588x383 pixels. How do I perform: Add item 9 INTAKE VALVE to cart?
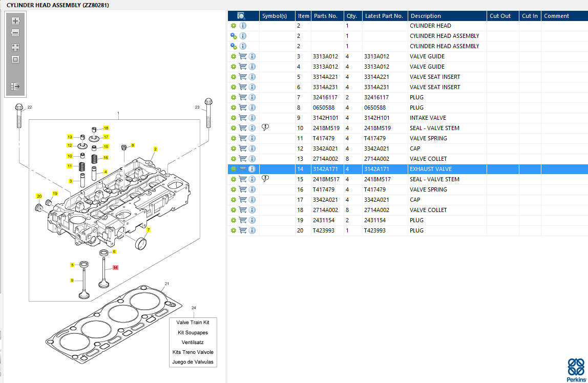click(x=243, y=118)
